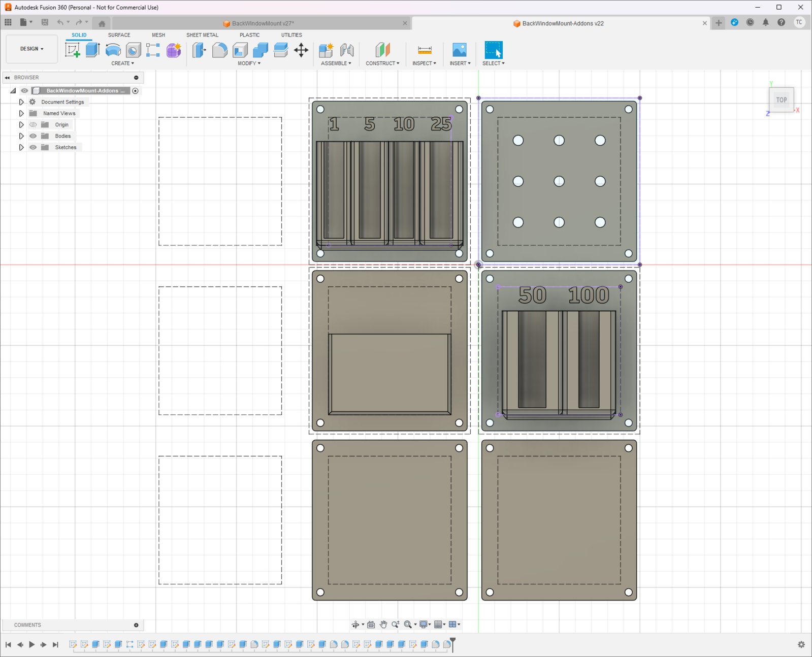
Task: Expand the Named Views node
Action: pyautogui.click(x=21, y=113)
